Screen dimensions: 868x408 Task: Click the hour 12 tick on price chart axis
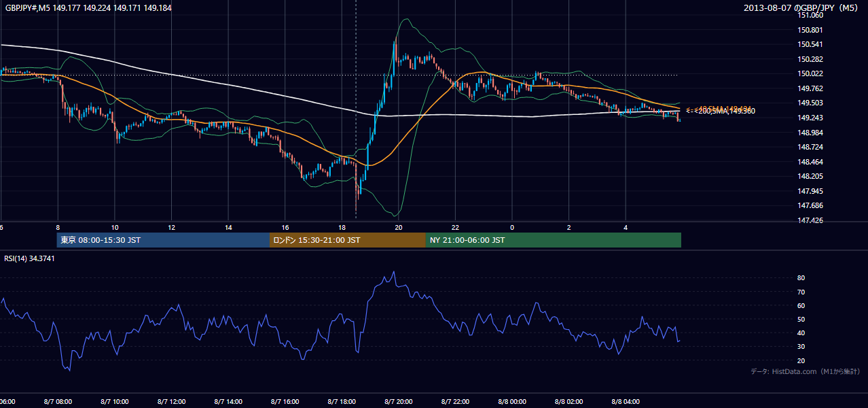coord(171,227)
